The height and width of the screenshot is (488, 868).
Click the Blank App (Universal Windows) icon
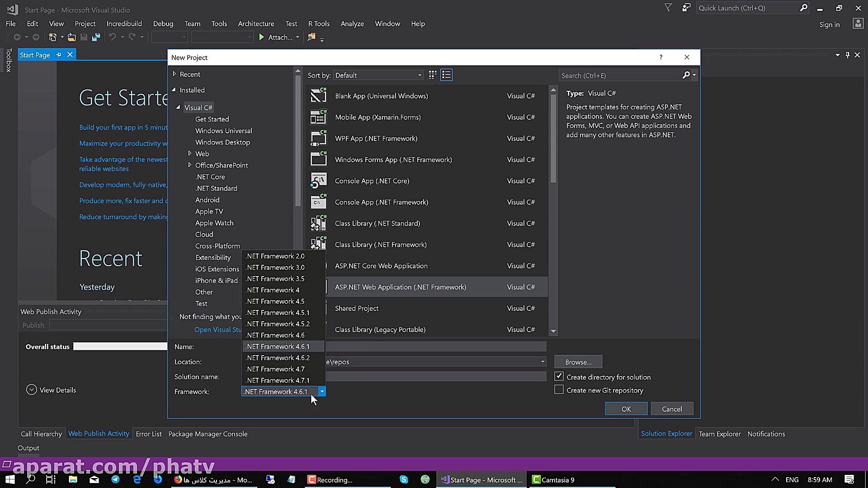click(319, 95)
